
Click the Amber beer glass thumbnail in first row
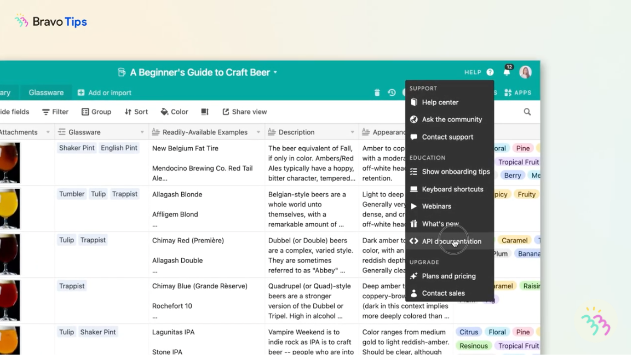click(9, 163)
